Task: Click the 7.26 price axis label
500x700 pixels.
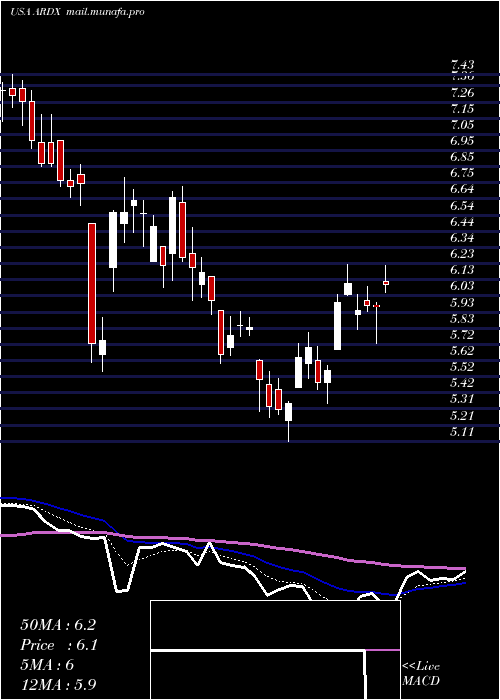Action: click(x=462, y=93)
